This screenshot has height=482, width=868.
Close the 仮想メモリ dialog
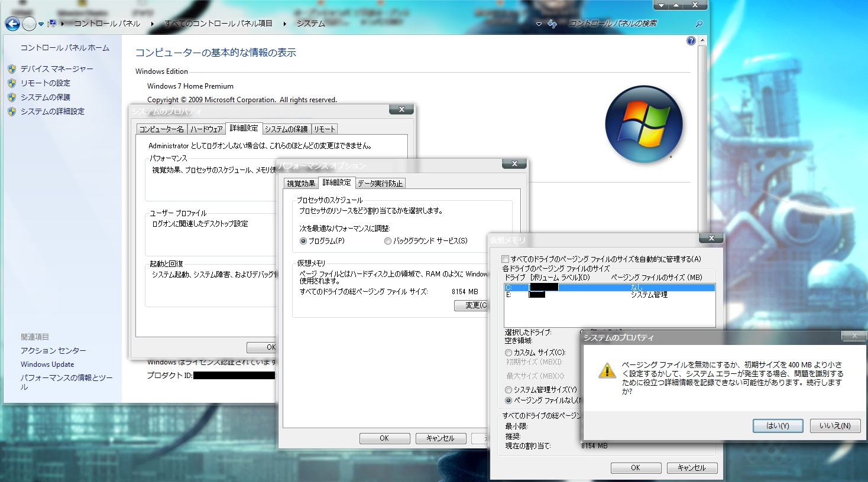(x=711, y=238)
